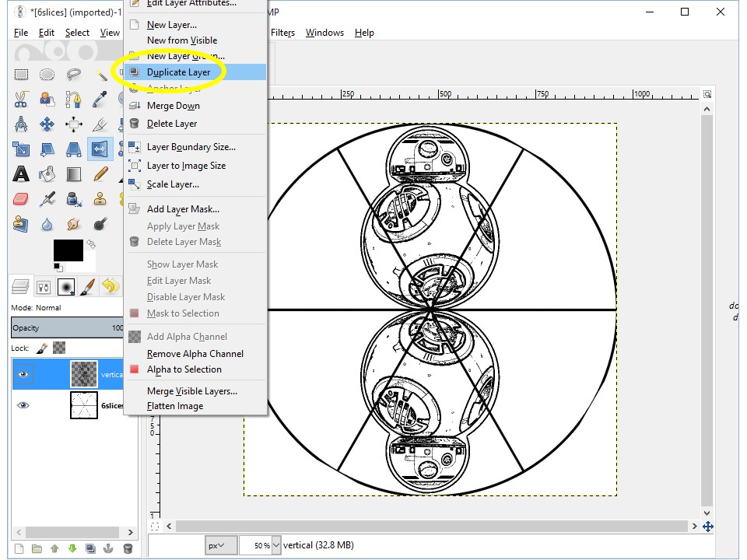Select the Color Picker eyedropper tool
747x560 pixels.
point(100,99)
